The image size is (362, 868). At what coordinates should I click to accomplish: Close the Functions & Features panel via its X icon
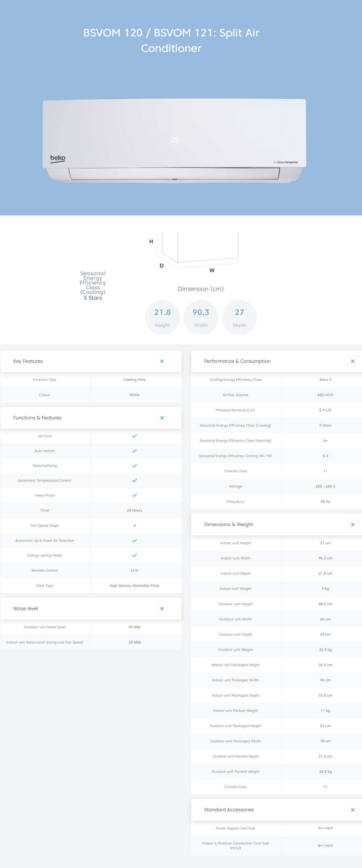tap(162, 418)
